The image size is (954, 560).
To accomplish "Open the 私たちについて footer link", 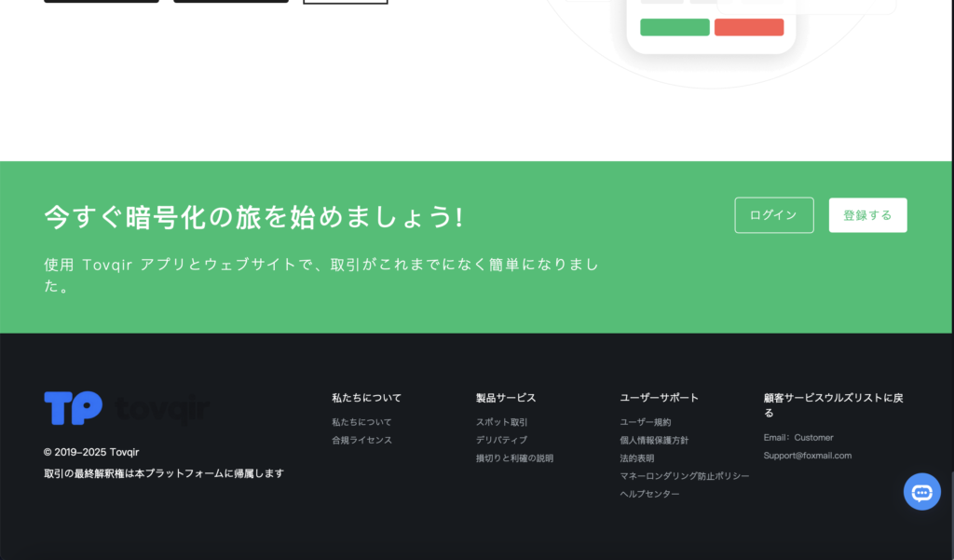I will pos(361,422).
